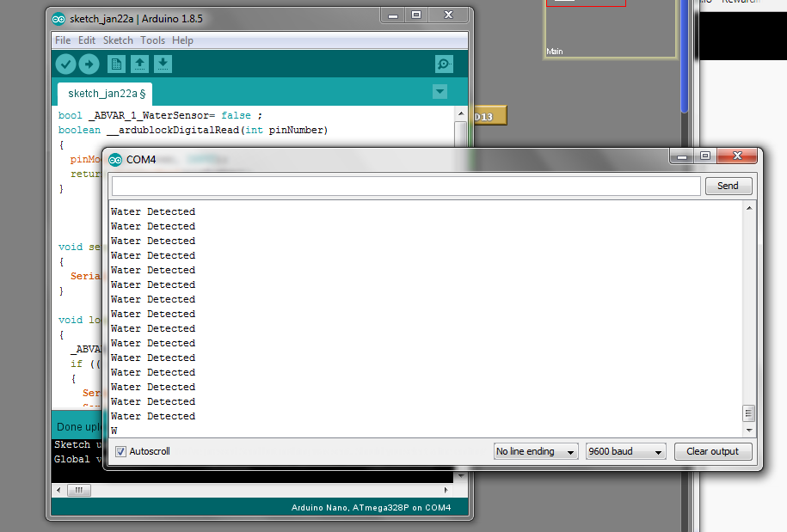
Task: Click the first Water Detected line
Action: coord(153,211)
